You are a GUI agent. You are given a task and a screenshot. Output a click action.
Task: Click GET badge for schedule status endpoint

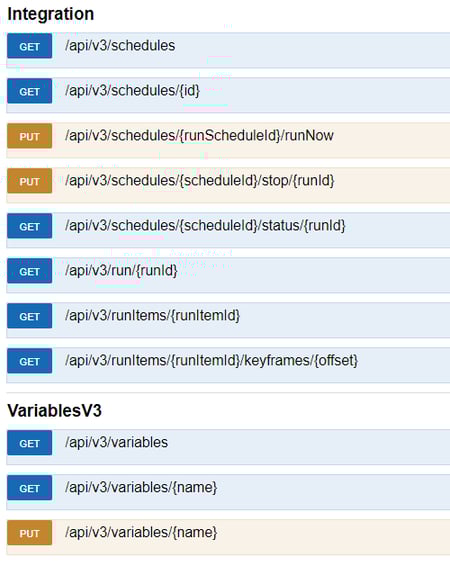point(30,226)
